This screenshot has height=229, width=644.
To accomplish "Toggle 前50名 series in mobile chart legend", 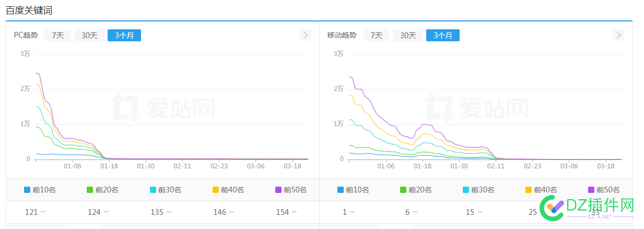I will pyautogui.click(x=604, y=190).
